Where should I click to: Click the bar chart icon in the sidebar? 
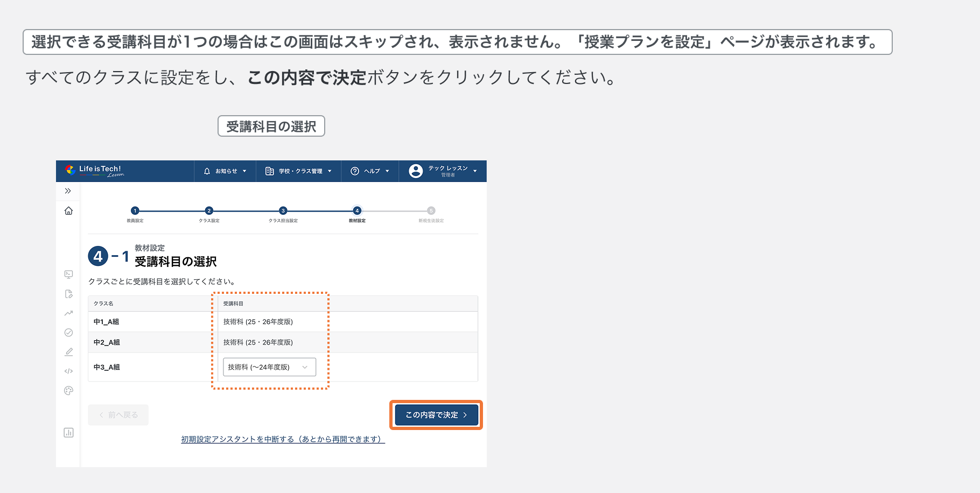68,432
